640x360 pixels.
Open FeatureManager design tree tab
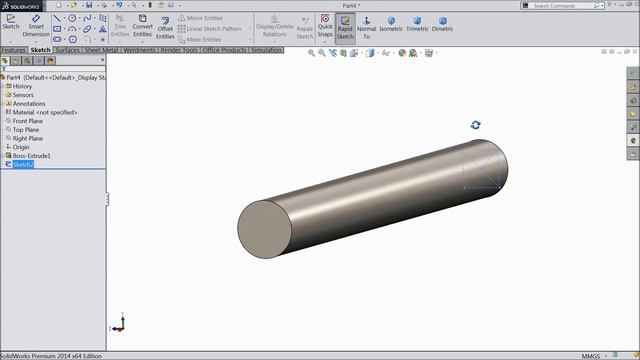(x=5, y=61)
